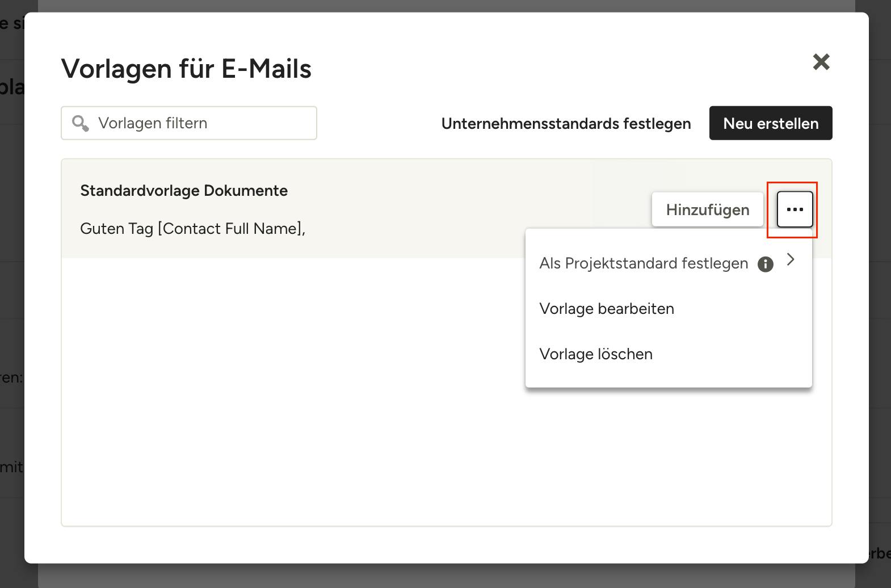Select Vorlage bearbeiten in the context menu
The width and height of the screenshot is (891, 588).
[x=606, y=309]
